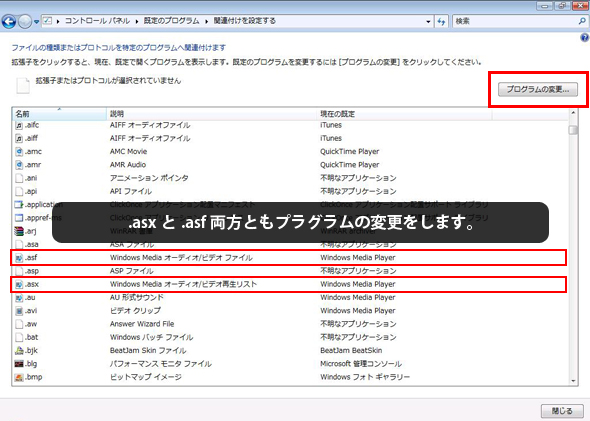
Task: Sort by the 名前 column header
Action: point(59,114)
